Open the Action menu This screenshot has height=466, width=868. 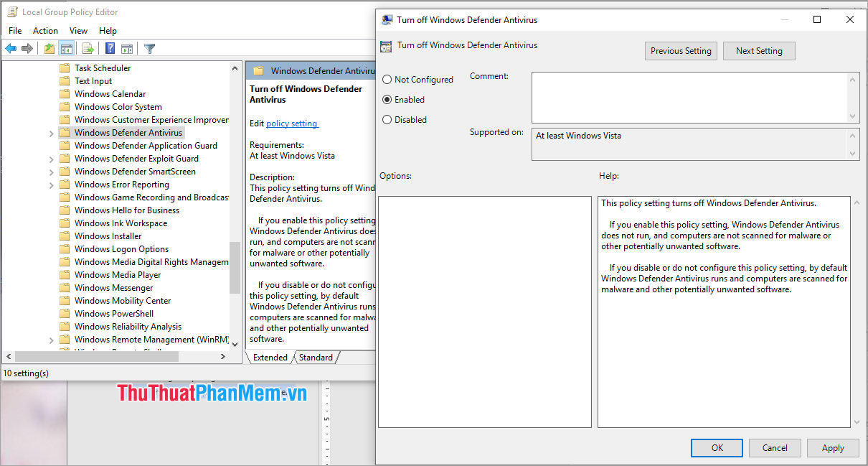(x=45, y=30)
